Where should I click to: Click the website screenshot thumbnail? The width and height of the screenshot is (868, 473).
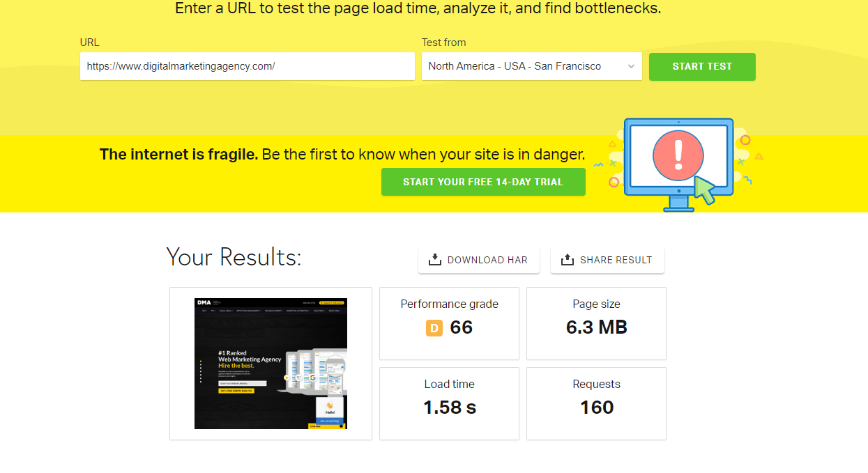pyautogui.click(x=271, y=363)
